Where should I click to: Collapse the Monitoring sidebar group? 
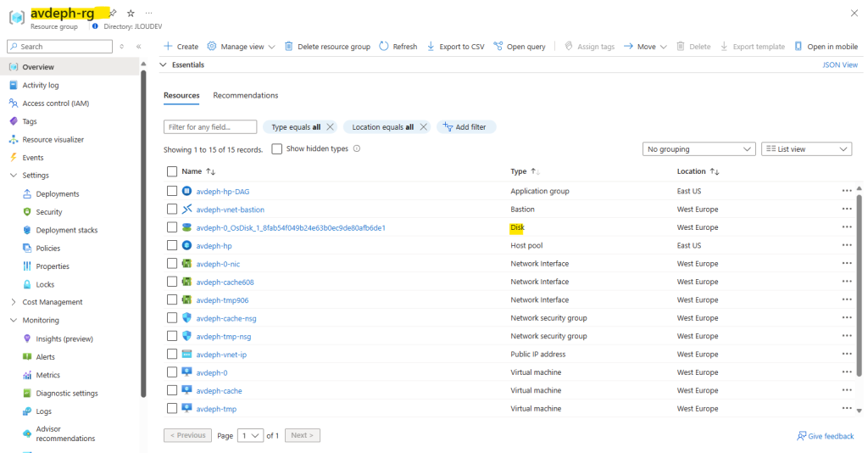[14, 321]
